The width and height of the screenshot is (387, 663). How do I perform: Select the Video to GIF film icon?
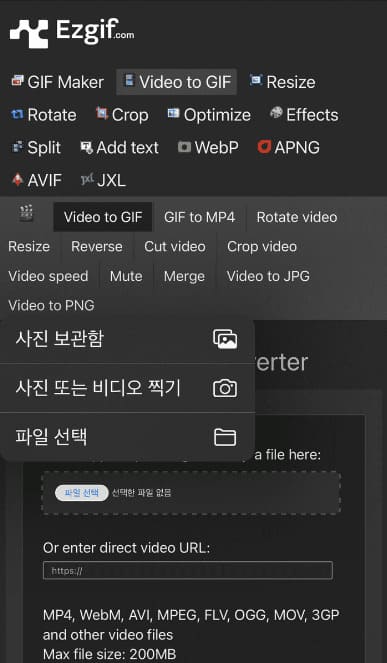click(x=129, y=80)
